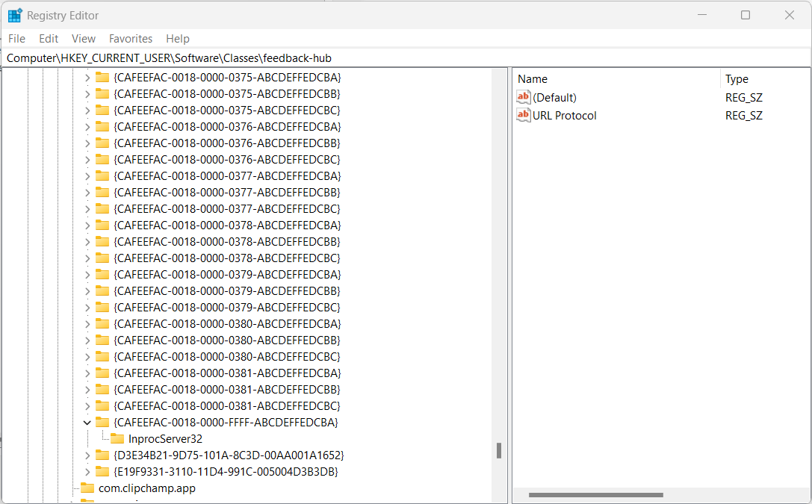
Task: Select key label {CAFEEFAC-0018-0000-0377-ABCDEFFEDCBC}
Action: [x=227, y=209]
